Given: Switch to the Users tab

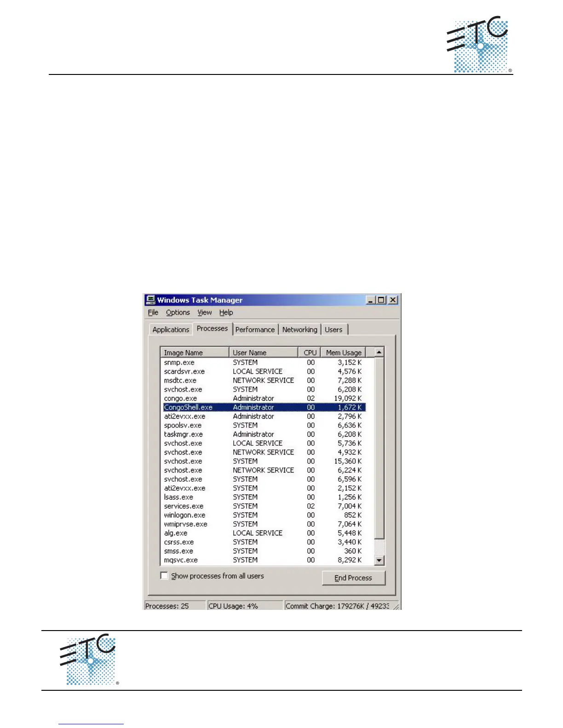Looking at the screenshot, I should click(x=333, y=330).
